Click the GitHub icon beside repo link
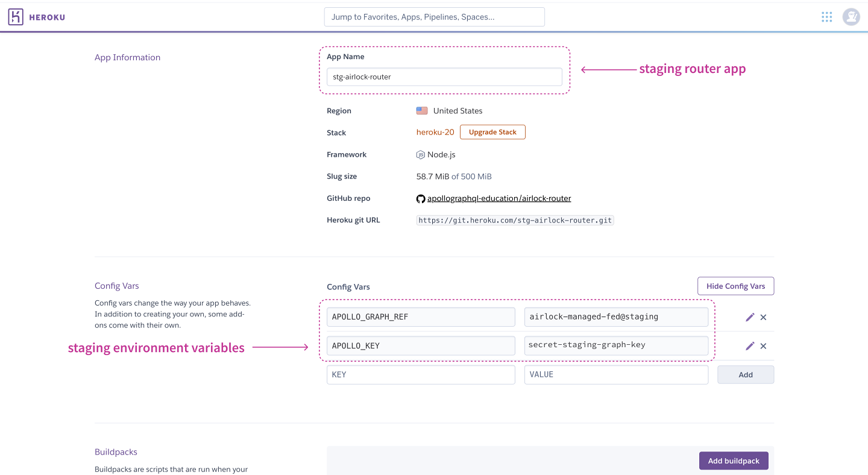Screen dimensions: 868x475 coord(421,198)
